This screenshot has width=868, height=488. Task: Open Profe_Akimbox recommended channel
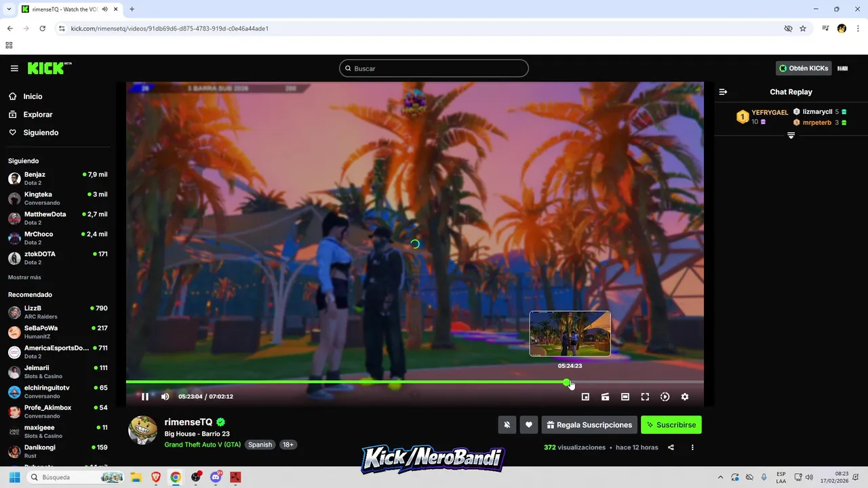[x=57, y=411]
